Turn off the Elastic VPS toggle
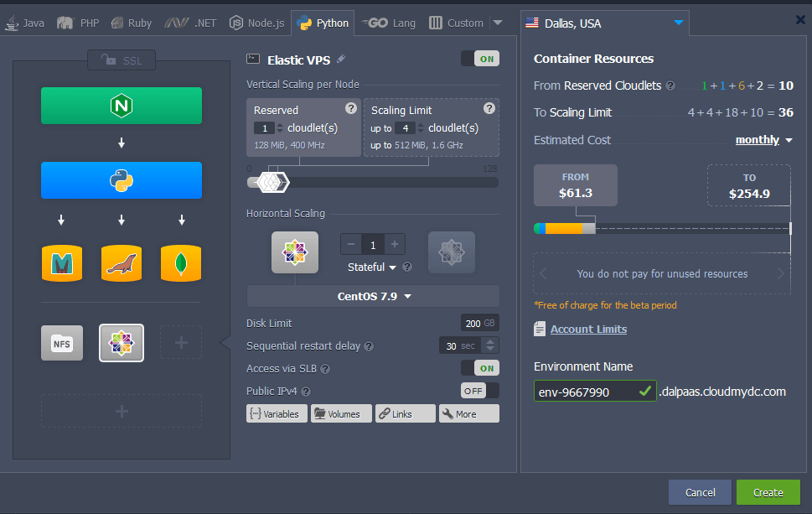This screenshot has width=812, height=514. (x=479, y=59)
